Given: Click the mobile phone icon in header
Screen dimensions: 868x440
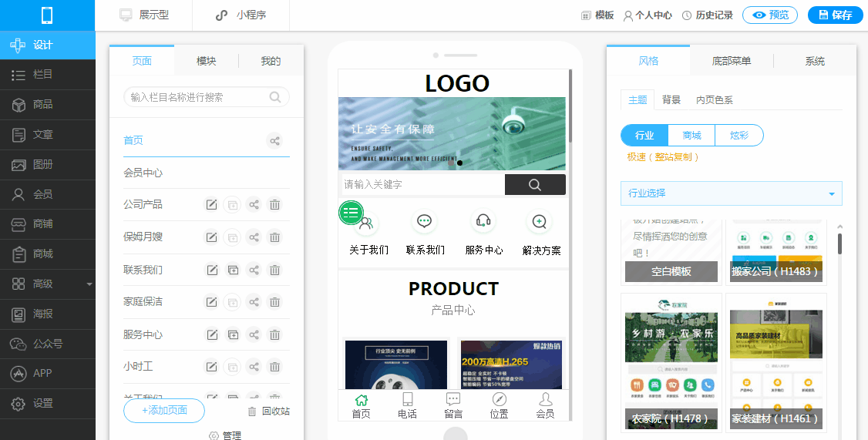Looking at the screenshot, I should coord(47,15).
